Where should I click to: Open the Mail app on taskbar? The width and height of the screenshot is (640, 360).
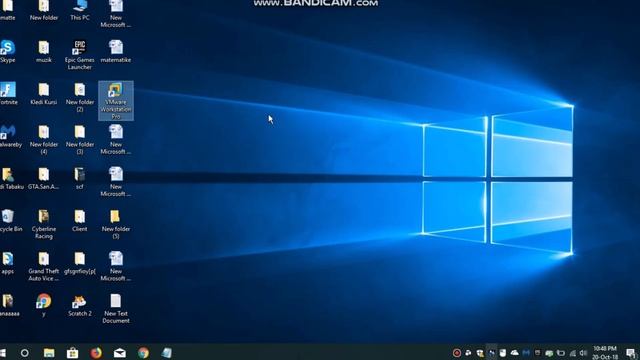click(x=120, y=353)
